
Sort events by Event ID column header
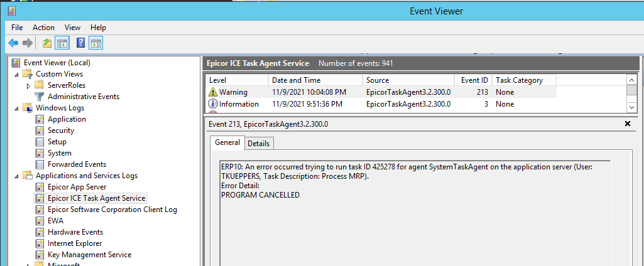pyautogui.click(x=473, y=80)
